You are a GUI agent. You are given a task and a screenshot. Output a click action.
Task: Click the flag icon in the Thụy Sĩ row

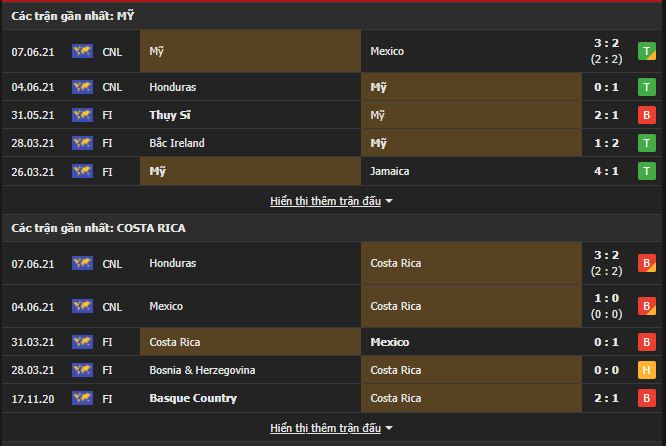[82, 115]
